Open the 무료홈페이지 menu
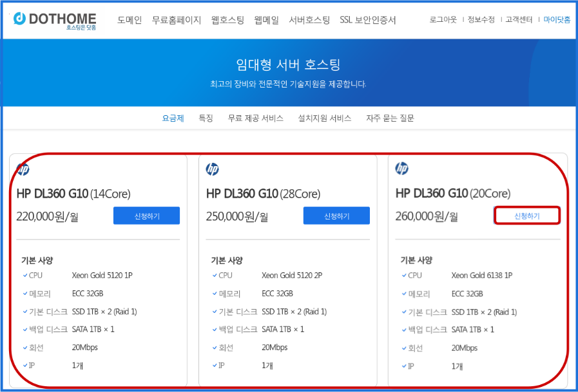The height and width of the screenshot is (392, 578). click(177, 20)
